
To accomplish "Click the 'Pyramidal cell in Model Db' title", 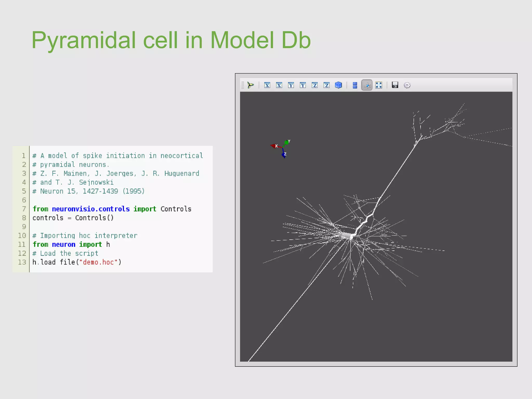I will coord(171,40).
